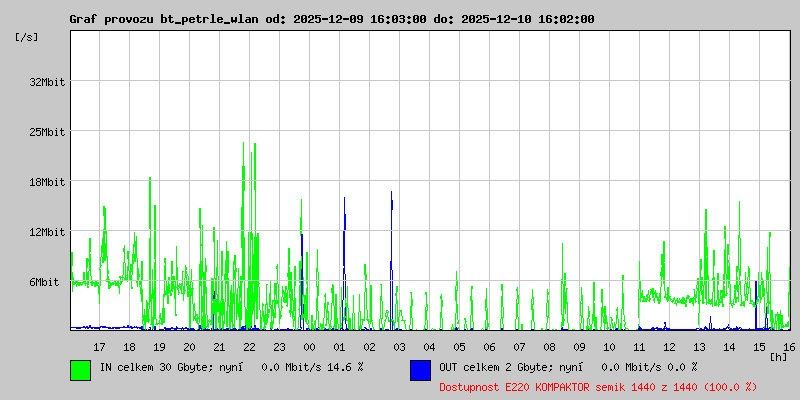Click hour 06 on the time axis
Image resolution: width=800 pixels, height=400 pixels.
click(489, 346)
